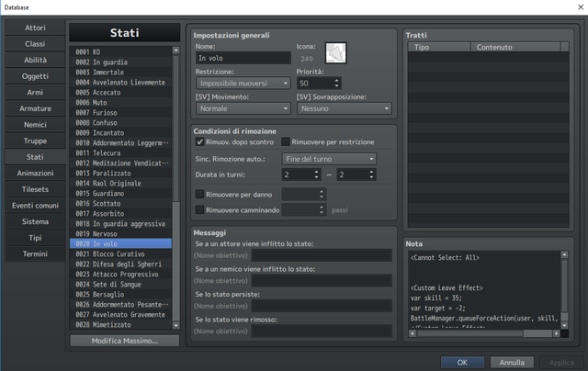The height and width of the screenshot is (371, 588).
Task: Switch to the Abilità tab
Action: point(35,60)
